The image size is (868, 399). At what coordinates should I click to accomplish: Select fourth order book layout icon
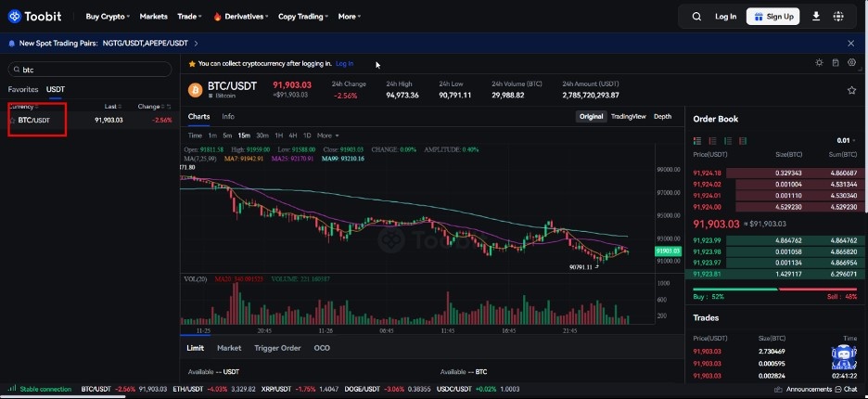[743, 141]
